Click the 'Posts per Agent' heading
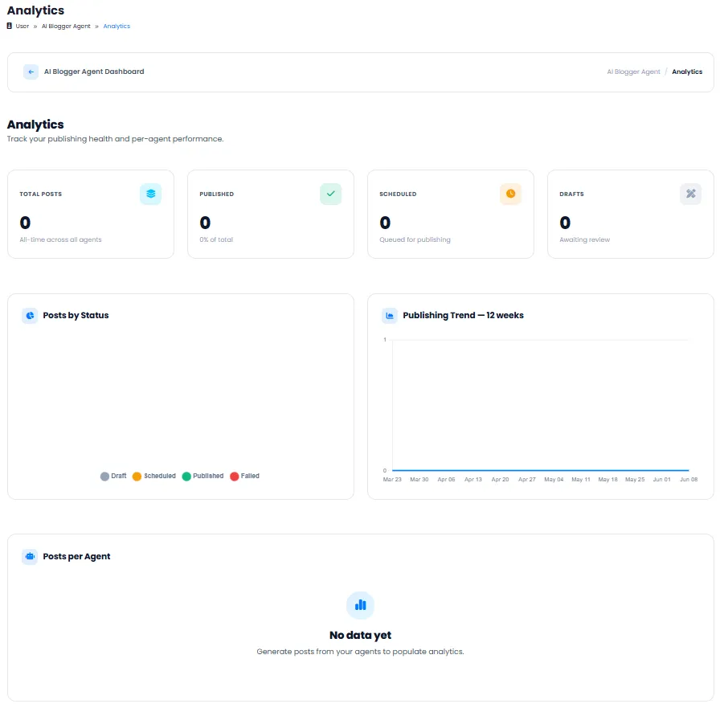728x708 pixels. pos(76,557)
